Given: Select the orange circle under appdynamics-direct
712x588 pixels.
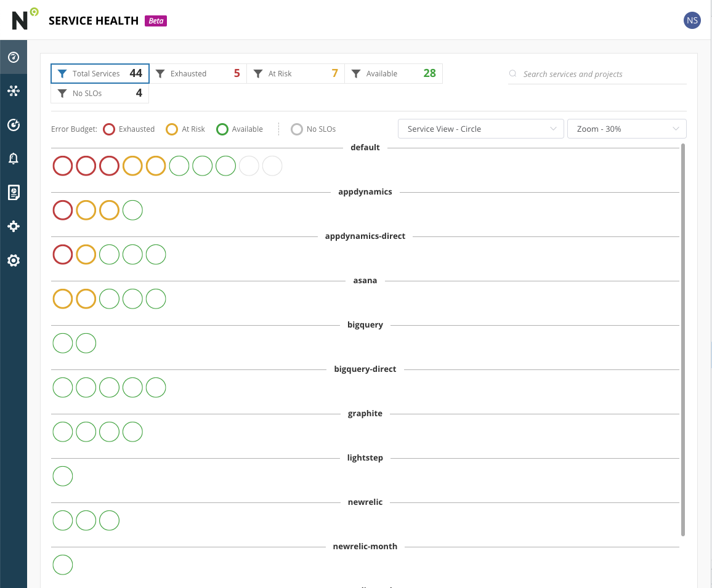Looking at the screenshot, I should click(x=86, y=255).
